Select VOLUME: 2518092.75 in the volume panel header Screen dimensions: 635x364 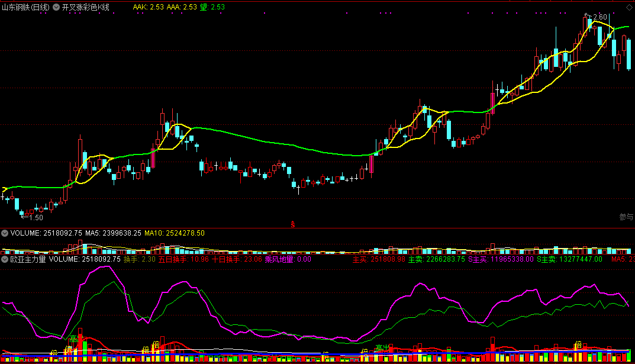click(46, 233)
